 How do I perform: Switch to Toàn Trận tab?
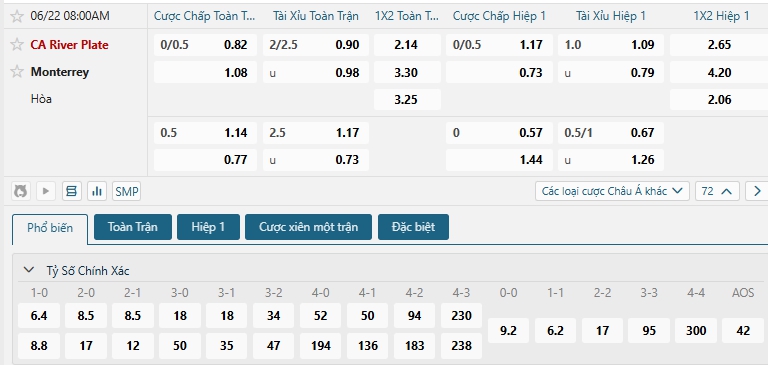[x=133, y=227]
